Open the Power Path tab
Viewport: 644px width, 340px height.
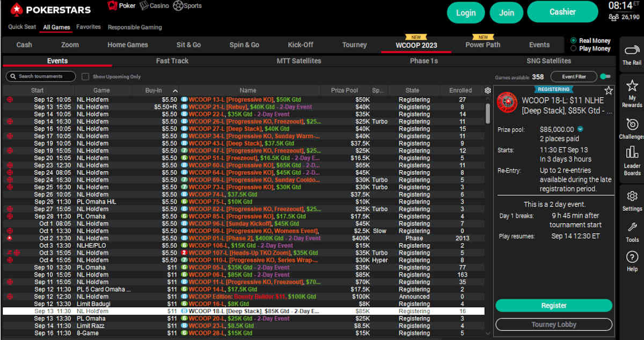(482, 45)
